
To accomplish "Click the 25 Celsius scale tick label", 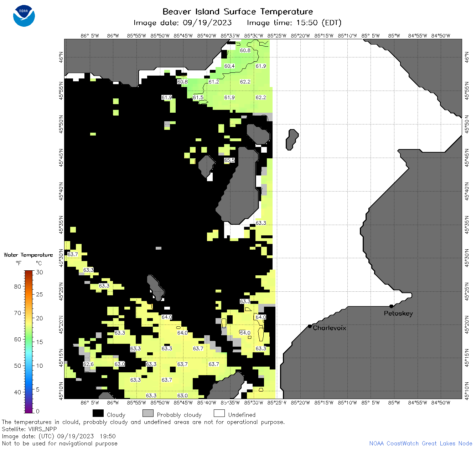I will click(40, 295).
